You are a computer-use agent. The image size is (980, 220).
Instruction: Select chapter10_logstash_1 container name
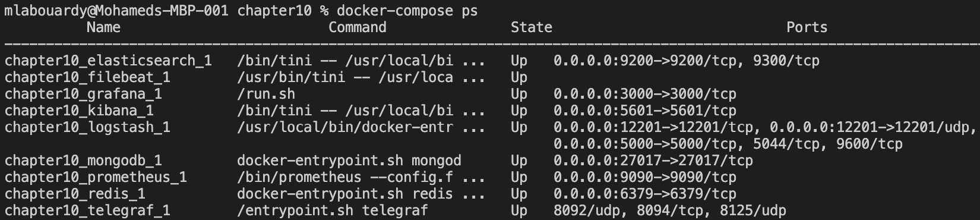click(x=87, y=127)
